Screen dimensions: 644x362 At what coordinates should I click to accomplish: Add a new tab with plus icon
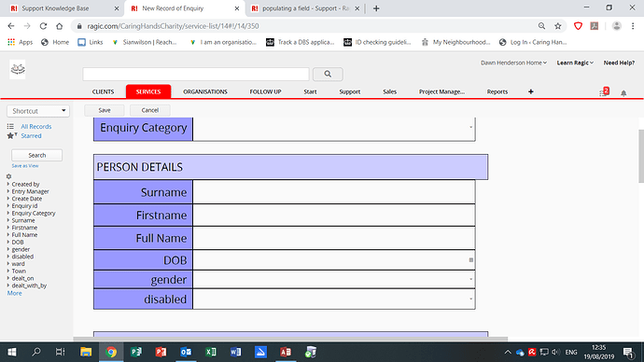(x=531, y=91)
